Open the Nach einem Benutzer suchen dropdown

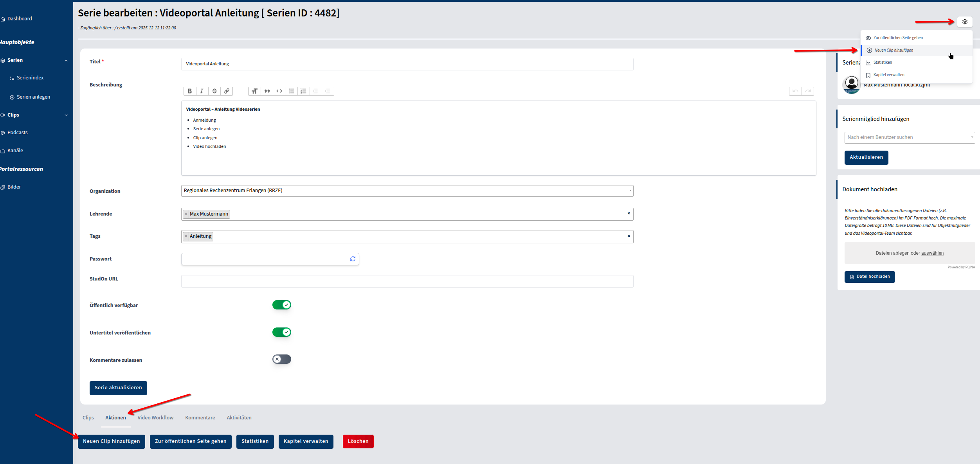(909, 137)
